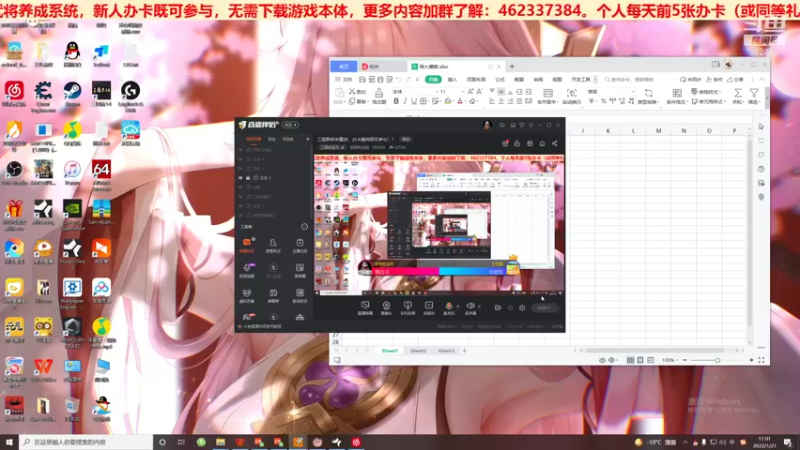The image size is (800, 450).
Task: Click the font color red A icon
Action: pos(460,102)
